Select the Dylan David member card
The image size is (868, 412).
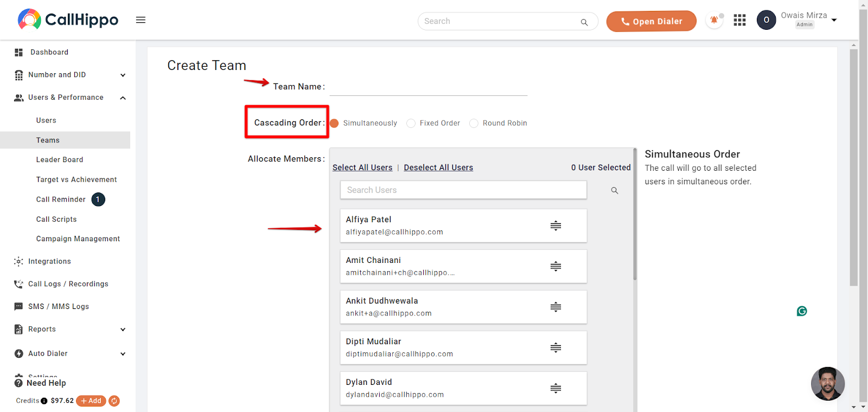pos(463,388)
